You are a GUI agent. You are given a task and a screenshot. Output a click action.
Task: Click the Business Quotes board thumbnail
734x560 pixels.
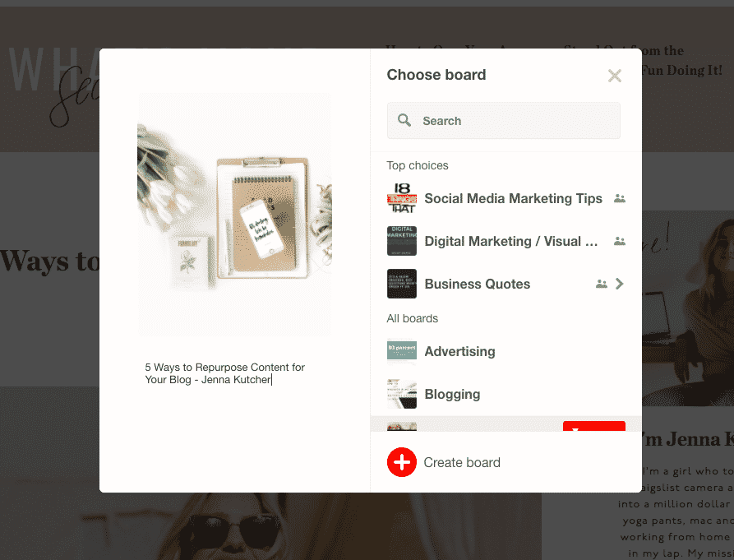pos(402,283)
